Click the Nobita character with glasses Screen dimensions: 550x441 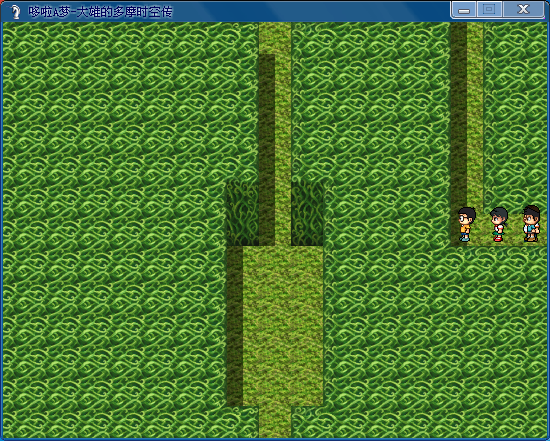pos(466,224)
